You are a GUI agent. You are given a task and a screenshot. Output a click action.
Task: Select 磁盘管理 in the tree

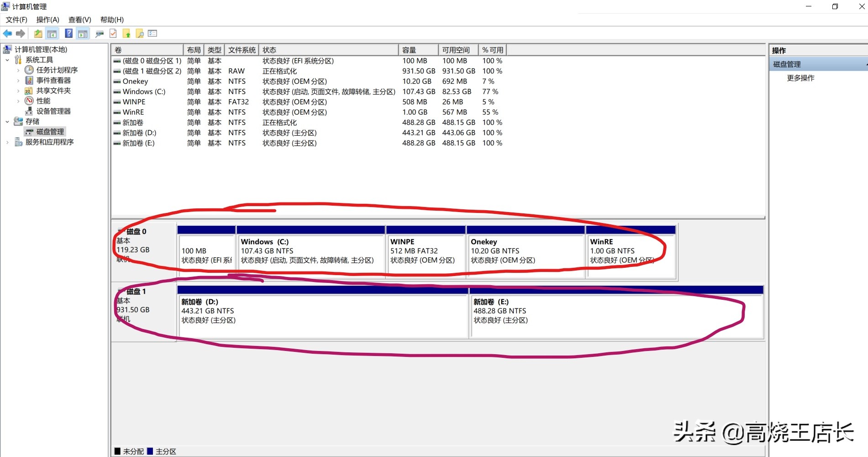pos(50,132)
